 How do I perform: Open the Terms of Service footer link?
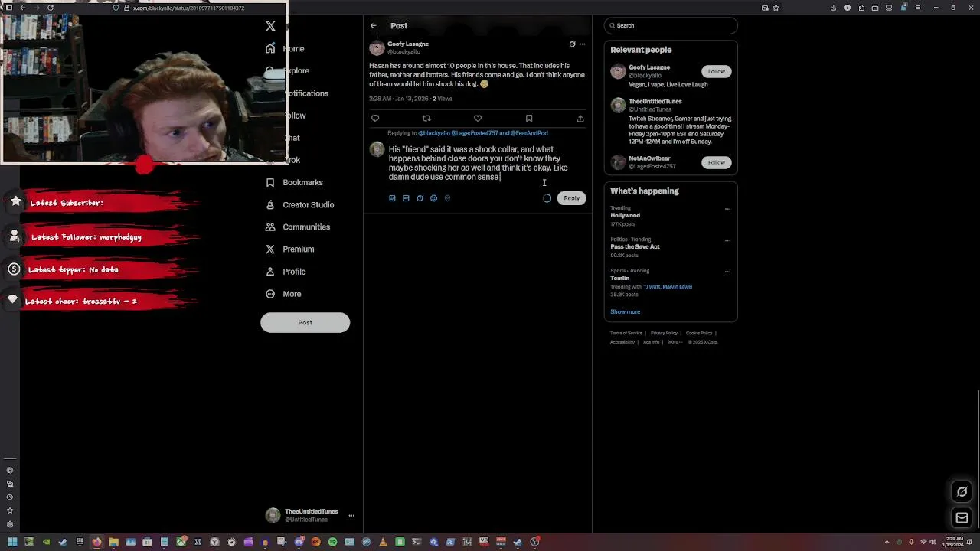point(626,333)
